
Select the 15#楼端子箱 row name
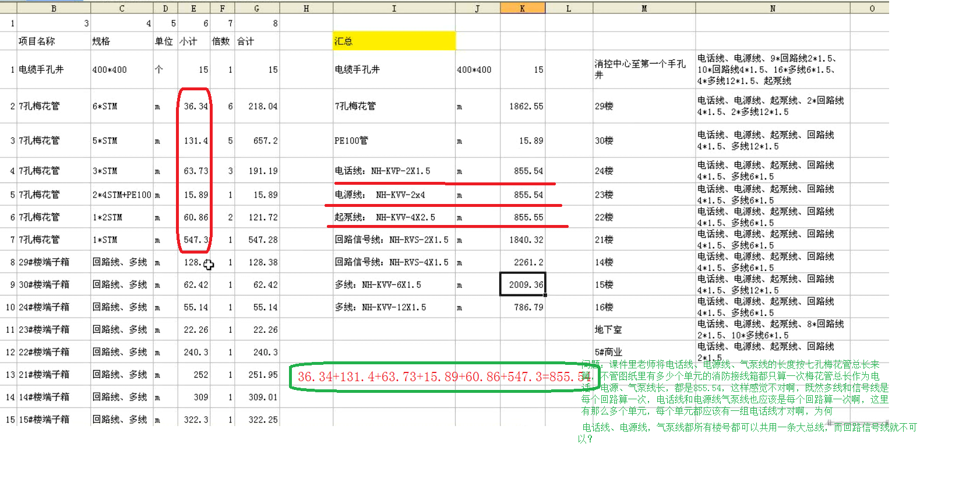click(54, 420)
